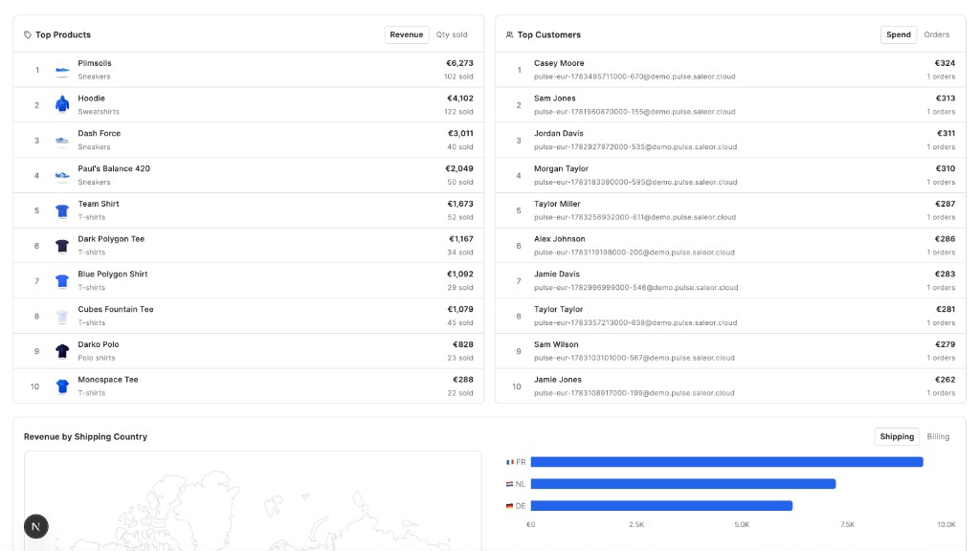Click the DE revenue bar
The height and width of the screenshot is (551, 980).
pyautogui.click(x=661, y=506)
